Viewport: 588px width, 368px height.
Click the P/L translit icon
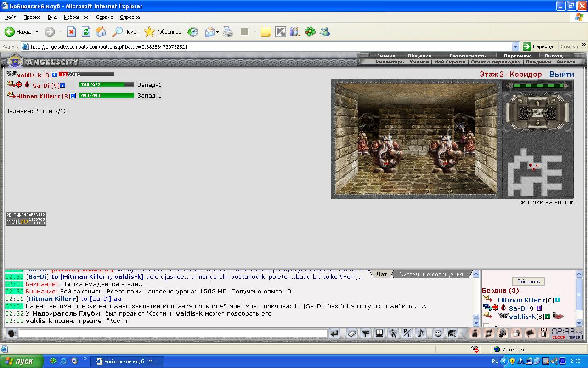pos(407,333)
